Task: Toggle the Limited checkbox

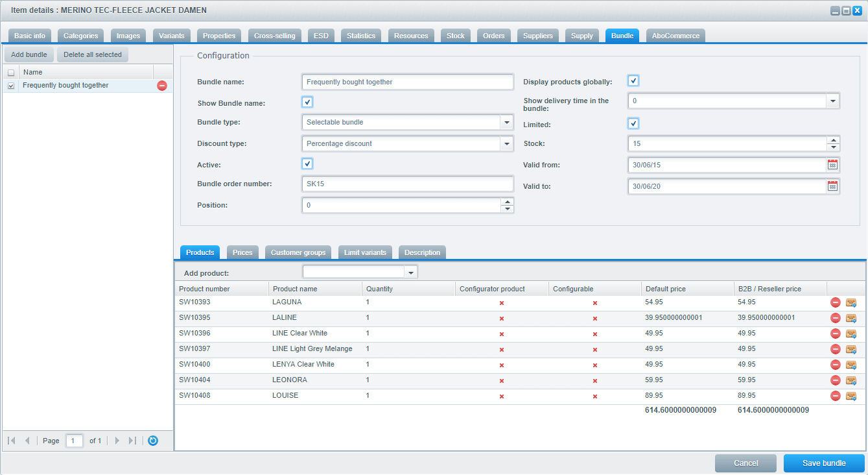Action: [x=633, y=124]
